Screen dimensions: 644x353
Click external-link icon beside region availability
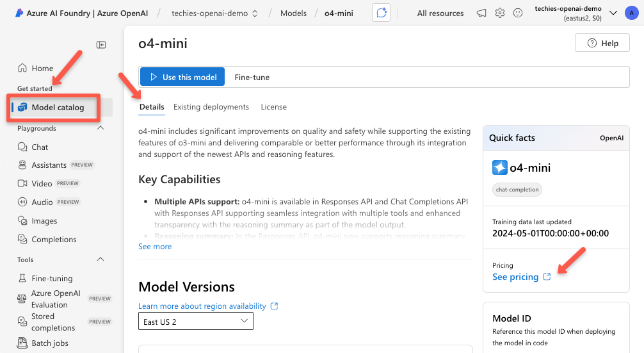(275, 306)
